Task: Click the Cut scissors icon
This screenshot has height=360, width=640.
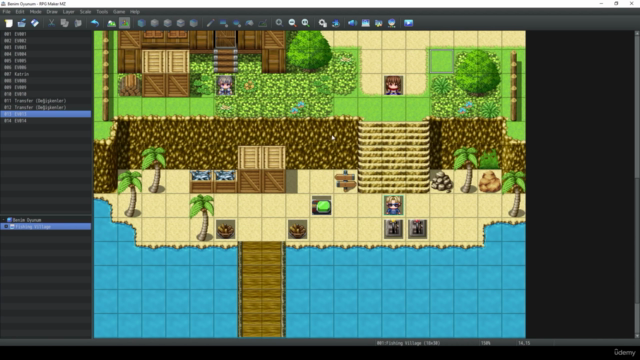Action: coord(51,23)
